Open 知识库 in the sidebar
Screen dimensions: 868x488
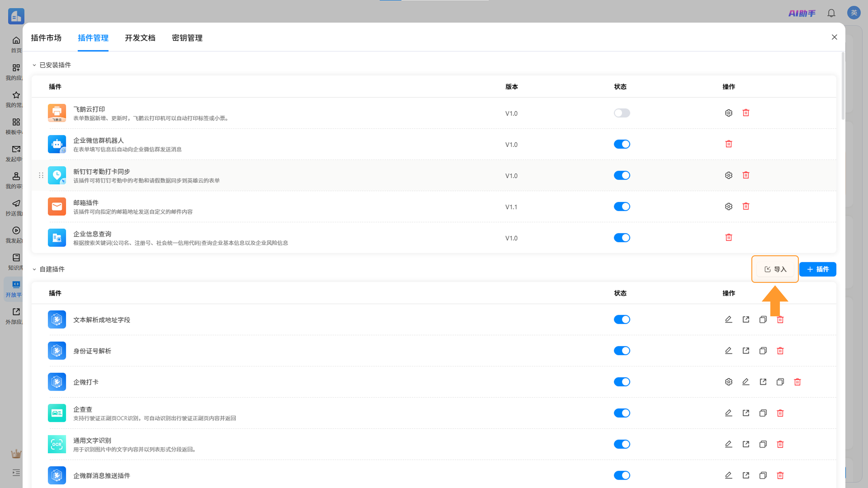[15, 262]
